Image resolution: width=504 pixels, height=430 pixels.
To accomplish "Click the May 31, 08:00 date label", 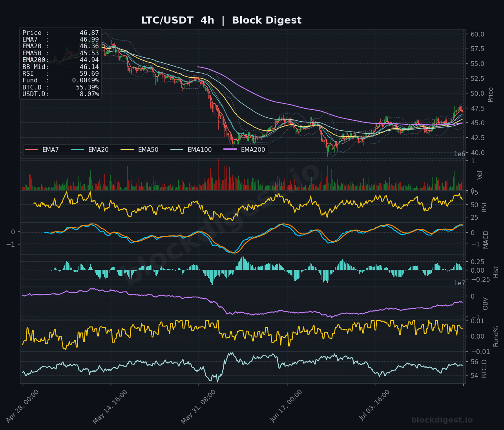I will (x=199, y=407).
